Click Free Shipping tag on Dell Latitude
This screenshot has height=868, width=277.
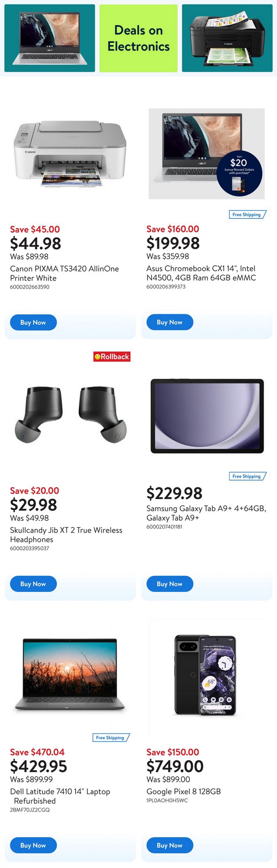point(111,737)
